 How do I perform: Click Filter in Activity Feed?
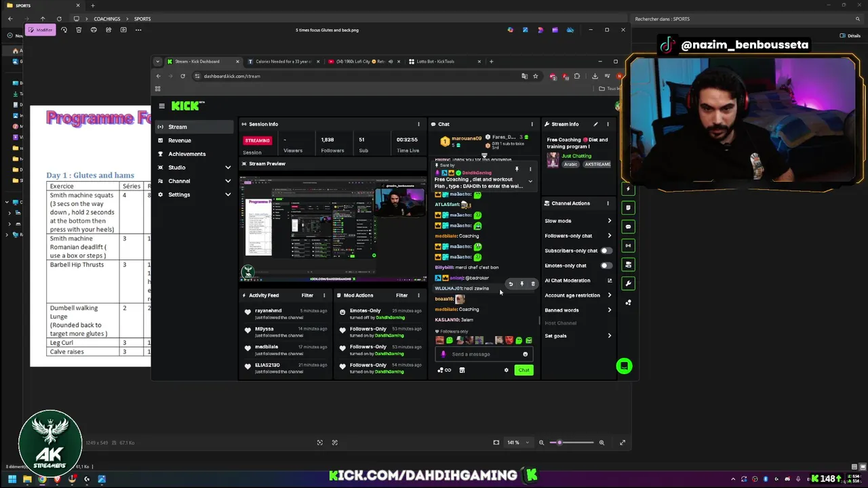pyautogui.click(x=307, y=296)
